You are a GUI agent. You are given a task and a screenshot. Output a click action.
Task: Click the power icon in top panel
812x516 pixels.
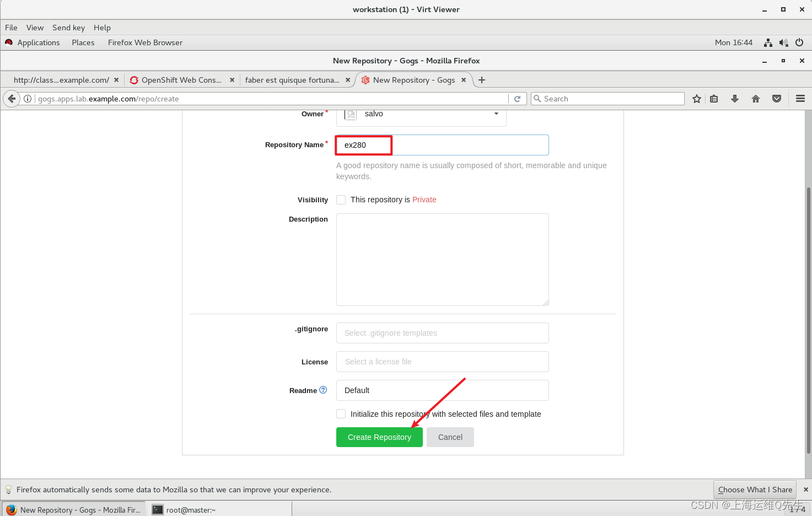click(x=799, y=42)
